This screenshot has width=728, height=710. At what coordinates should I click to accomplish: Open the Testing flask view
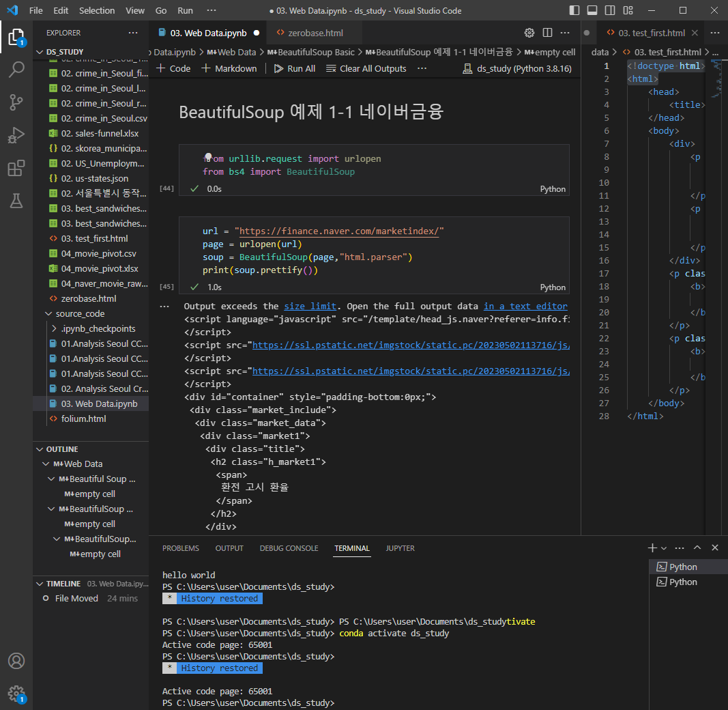click(x=16, y=201)
